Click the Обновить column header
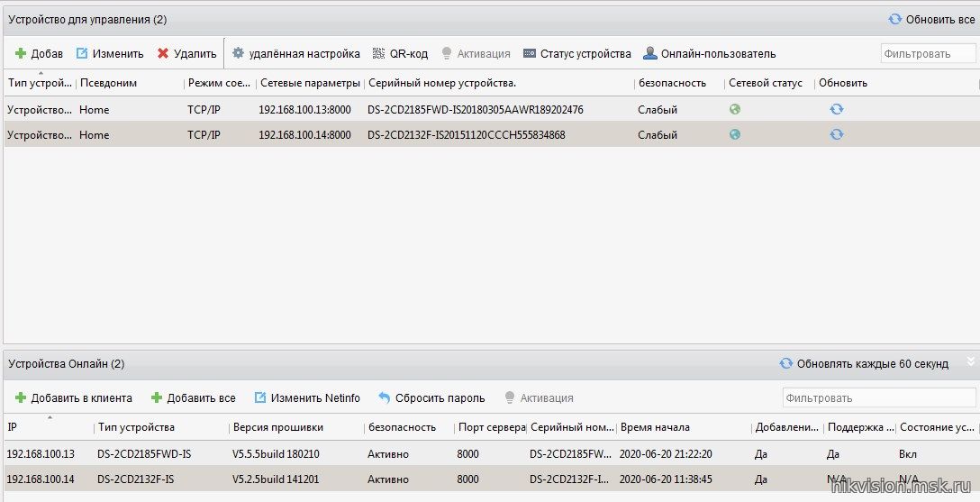 click(x=843, y=83)
